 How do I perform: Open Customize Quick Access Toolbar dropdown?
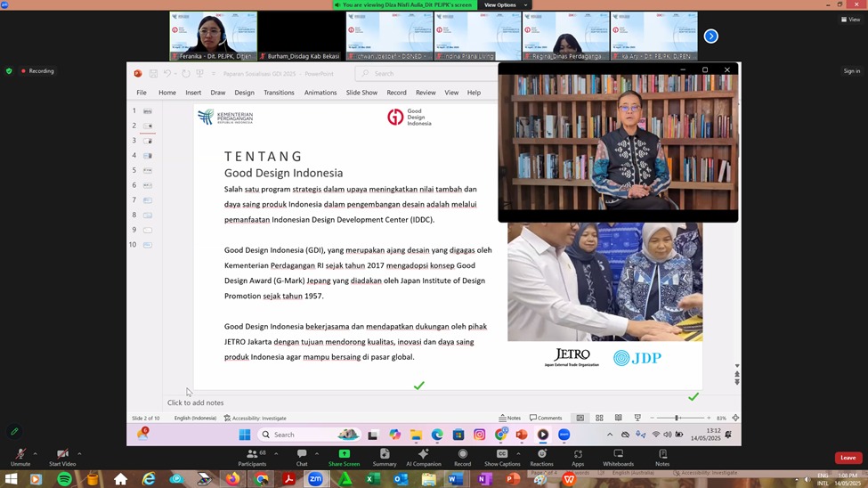tap(213, 74)
